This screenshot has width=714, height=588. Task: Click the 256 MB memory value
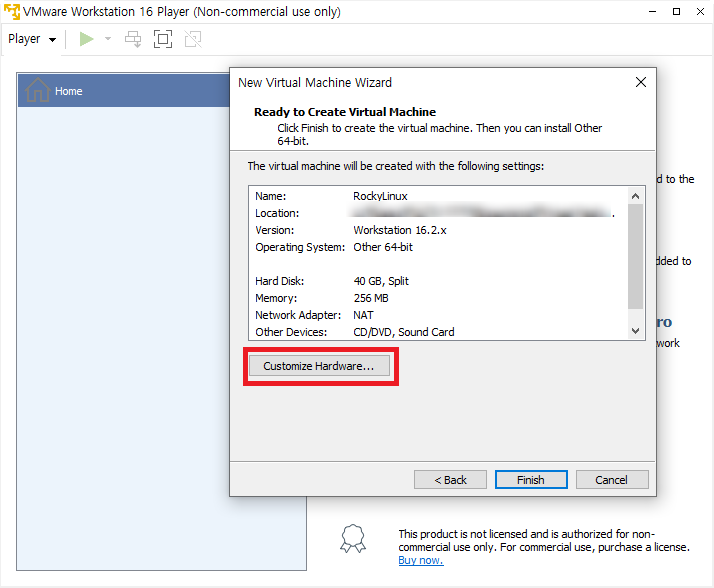pyautogui.click(x=371, y=298)
